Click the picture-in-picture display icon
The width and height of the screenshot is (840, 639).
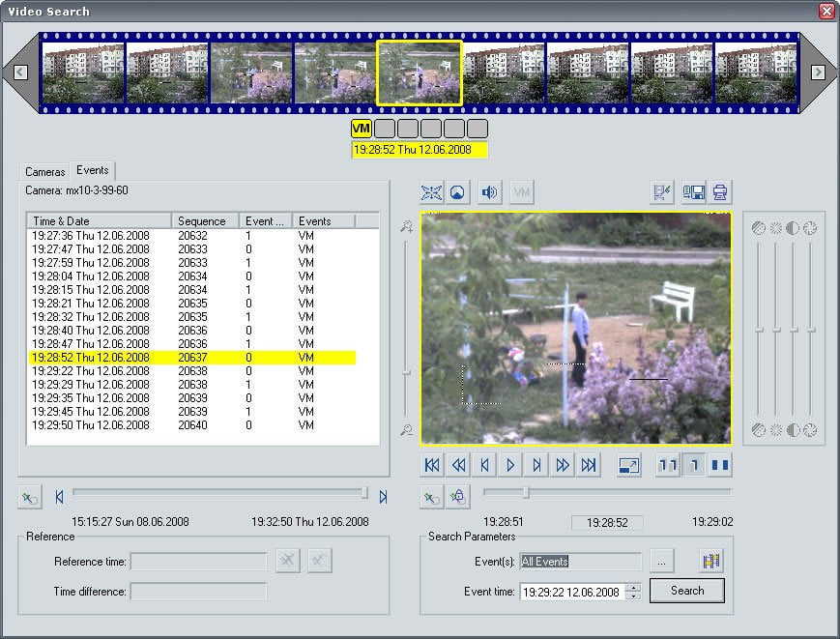click(x=629, y=465)
